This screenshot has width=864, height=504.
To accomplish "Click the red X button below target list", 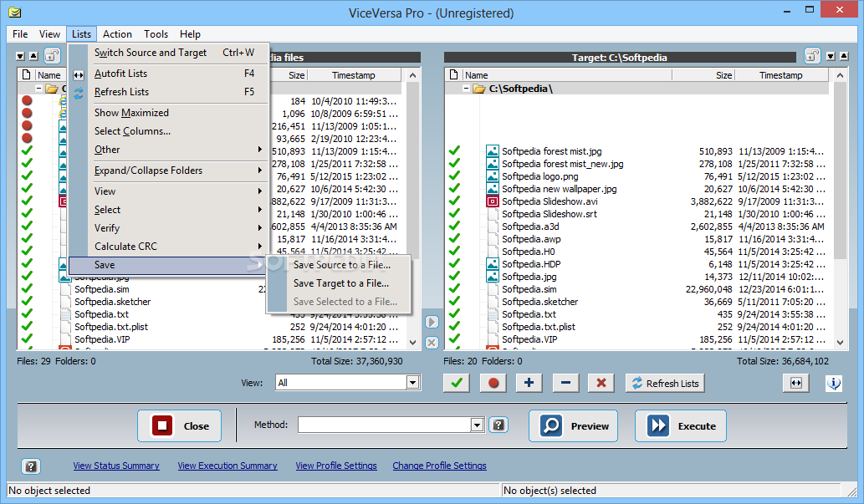I will tap(601, 383).
